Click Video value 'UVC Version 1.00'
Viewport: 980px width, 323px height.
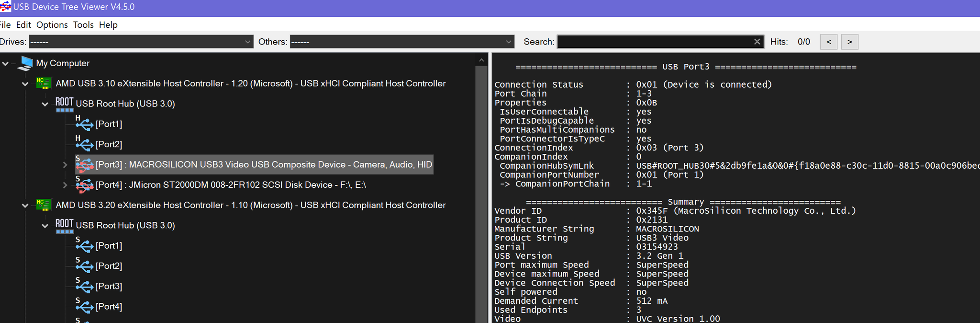678,319
